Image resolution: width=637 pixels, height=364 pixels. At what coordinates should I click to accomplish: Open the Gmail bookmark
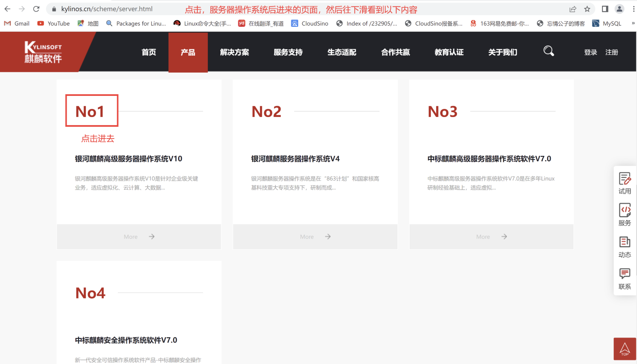(x=17, y=24)
